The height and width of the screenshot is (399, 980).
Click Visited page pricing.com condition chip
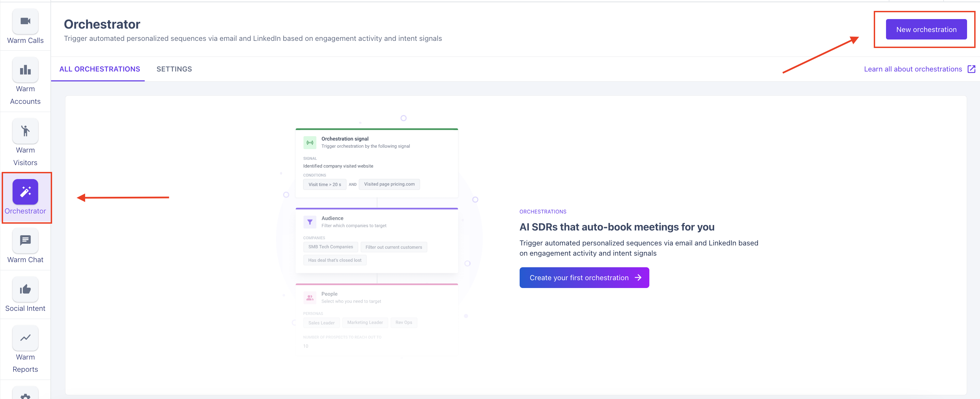tap(389, 184)
